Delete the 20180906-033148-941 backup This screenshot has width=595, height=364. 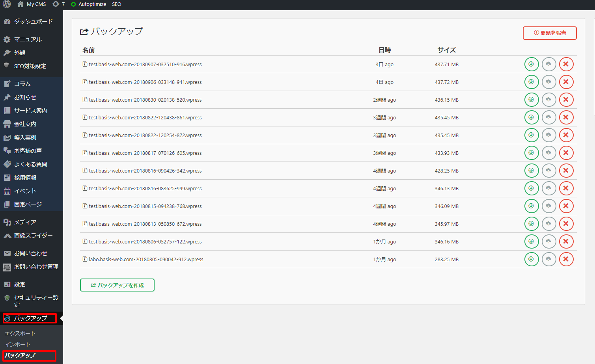[x=566, y=82]
